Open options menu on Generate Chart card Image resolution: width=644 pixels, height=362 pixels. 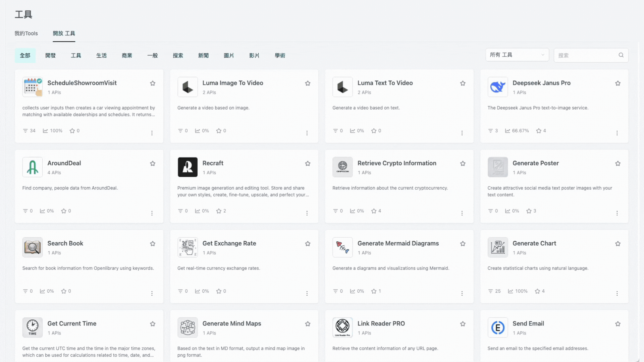617,293
